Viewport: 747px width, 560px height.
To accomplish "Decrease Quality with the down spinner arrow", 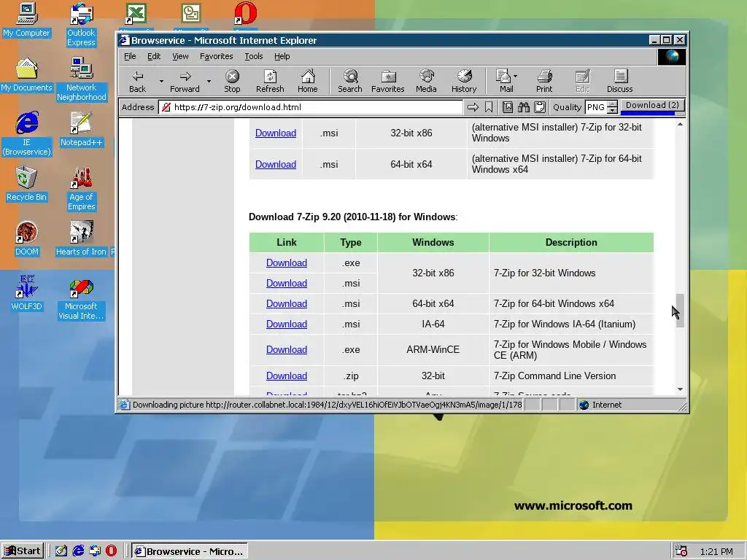I will point(613,111).
